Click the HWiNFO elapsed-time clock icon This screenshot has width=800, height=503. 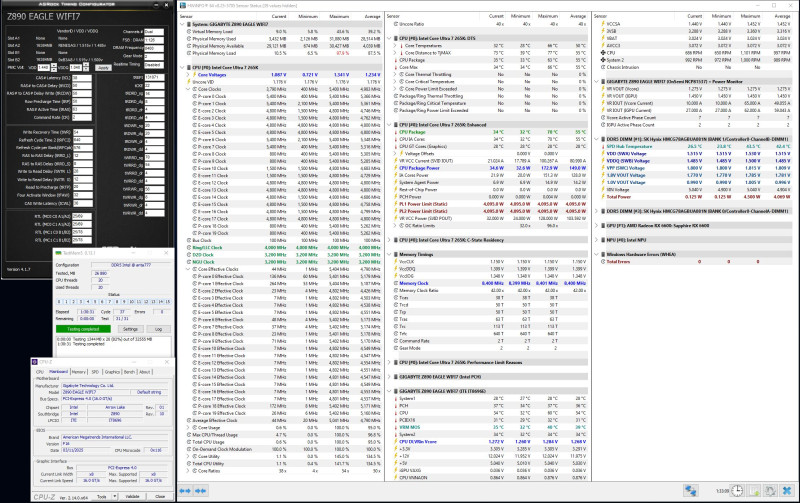click(x=737, y=491)
